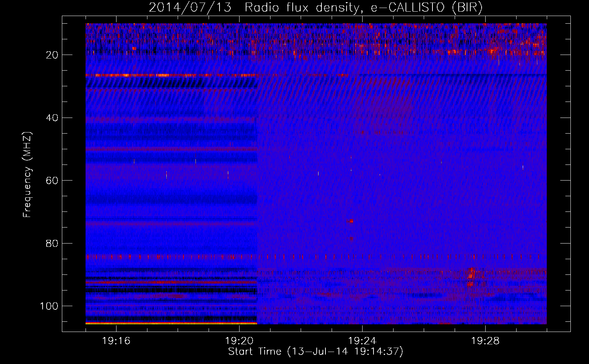The image size is (589, 364).
Task: Click the 100 frequency tick label
Action: coord(49,306)
